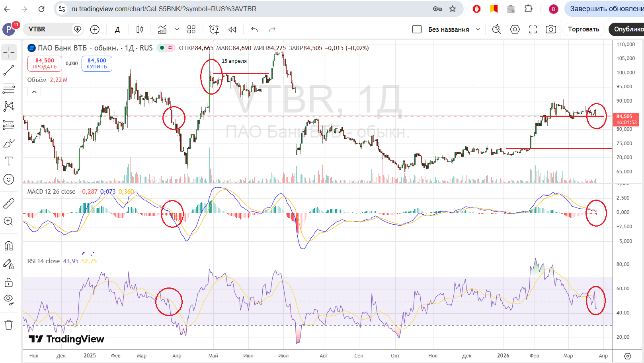Add a symbol to compare
644x363 pixels.
pyautogui.click(x=95, y=29)
